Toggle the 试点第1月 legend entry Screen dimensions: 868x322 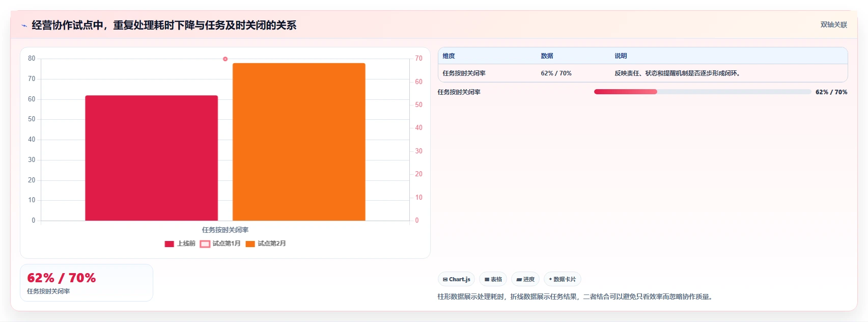pos(220,244)
